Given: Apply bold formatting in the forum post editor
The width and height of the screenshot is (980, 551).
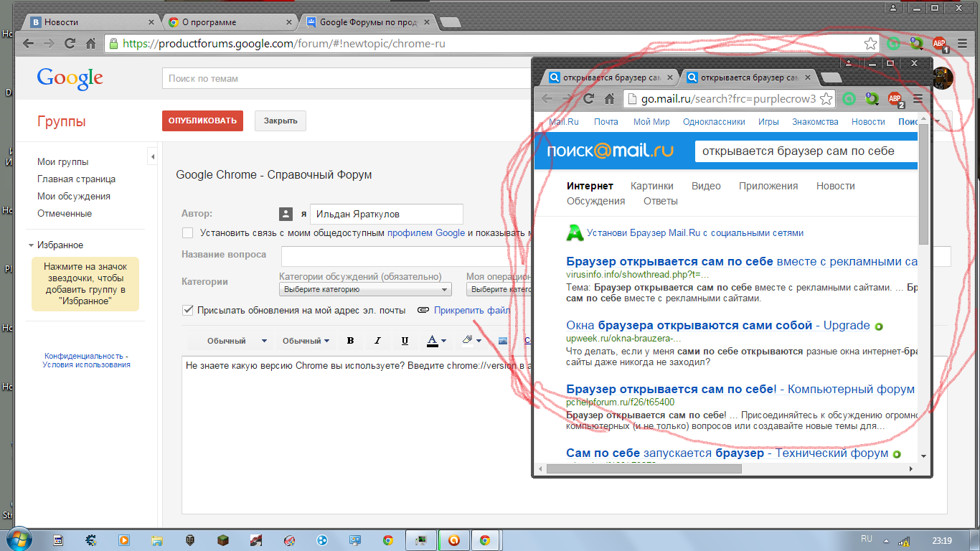Looking at the screenshot, I should [351, 341].
